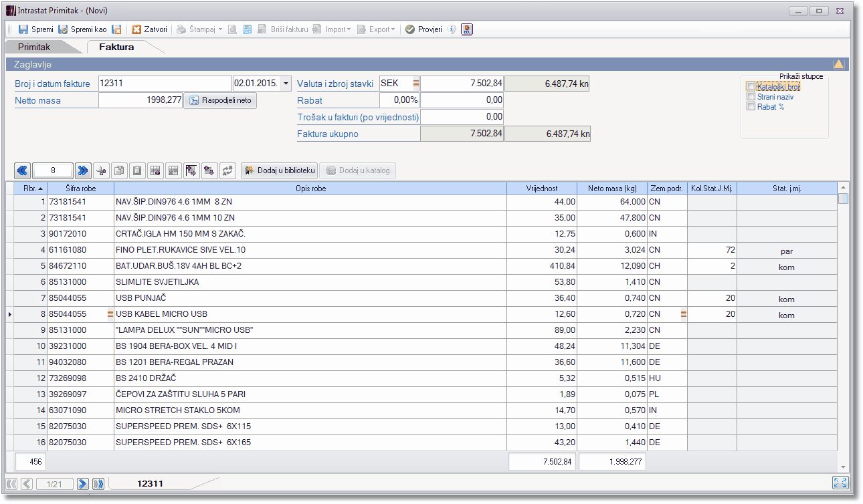Click scroll-down arrow of the grid scrollbar

(x=843, y=467)
